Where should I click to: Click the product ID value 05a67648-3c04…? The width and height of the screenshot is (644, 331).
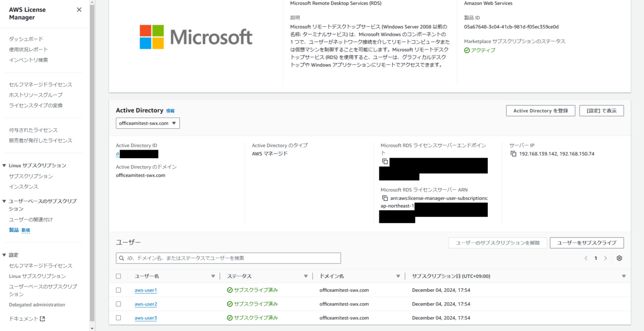[511, 26]
